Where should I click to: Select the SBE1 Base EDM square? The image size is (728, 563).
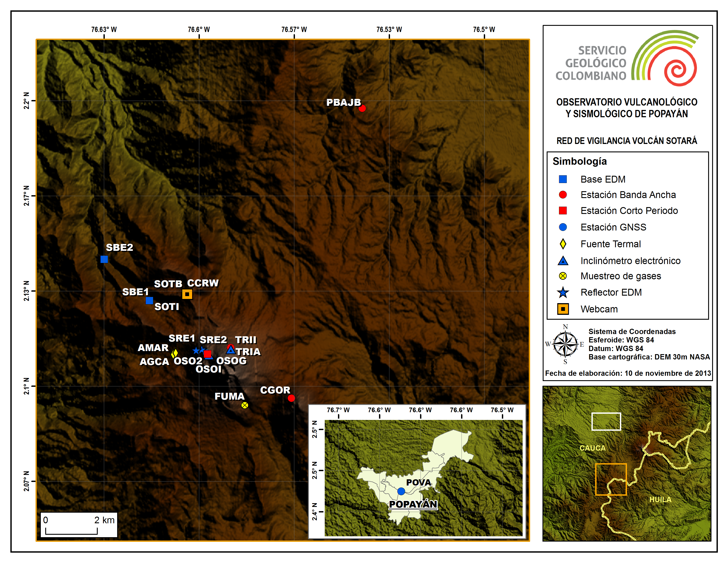pos(149,300)
